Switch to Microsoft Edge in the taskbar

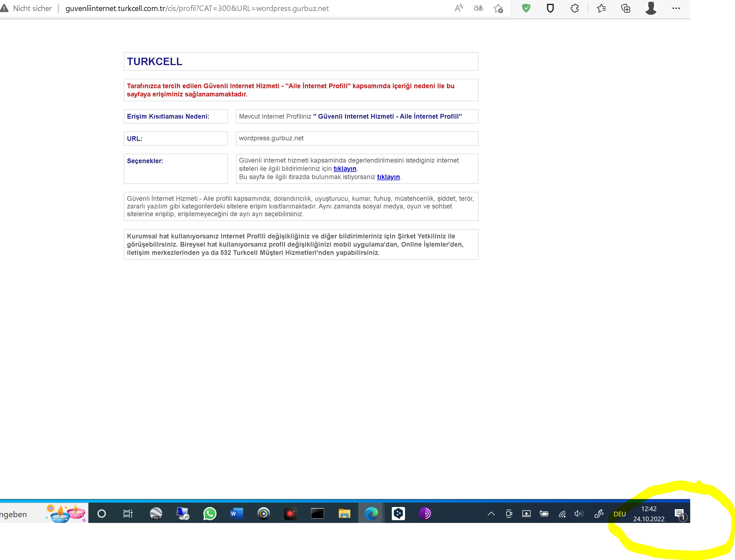click(x=371, y=514)
